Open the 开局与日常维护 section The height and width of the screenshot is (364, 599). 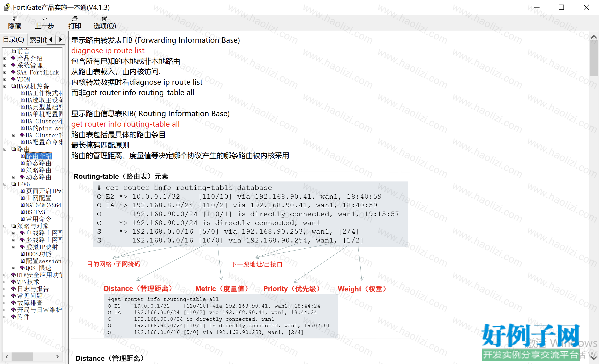(x=40, y=310)
